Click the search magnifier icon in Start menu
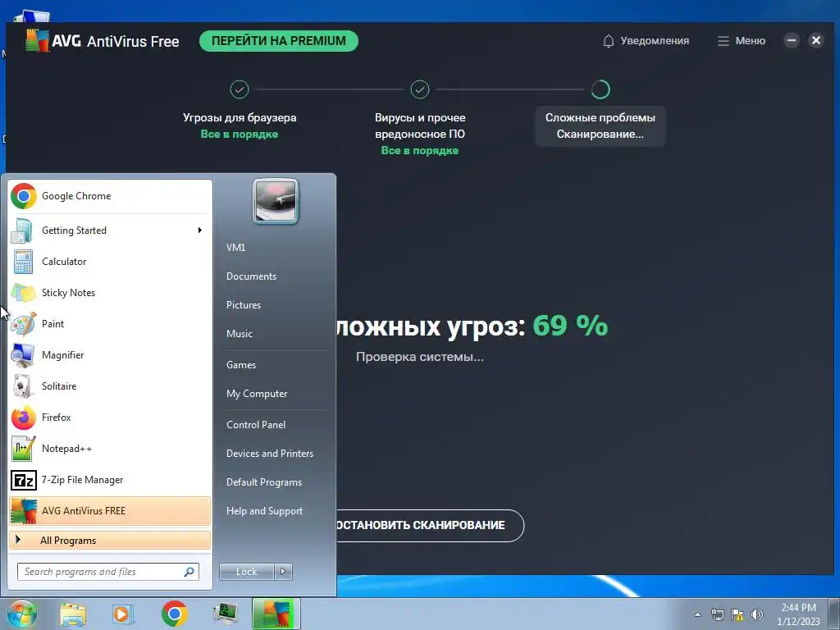Screen dimensions: 840x630 (x=189, y=572)
